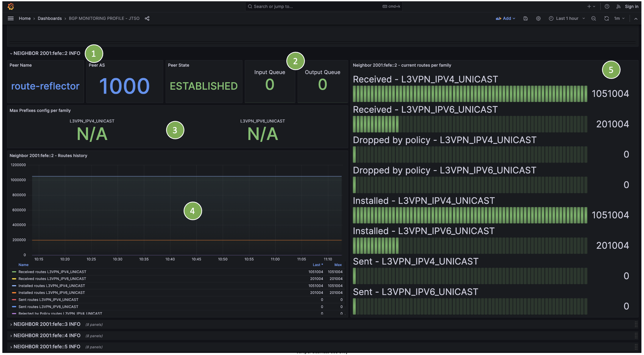Click the Sign in link
The height and width of the screenshot is (355, 644).
631,6
